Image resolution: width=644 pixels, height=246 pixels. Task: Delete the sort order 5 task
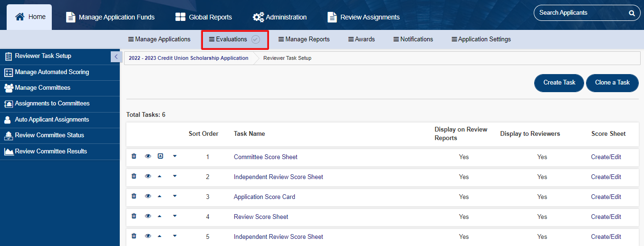134,236
